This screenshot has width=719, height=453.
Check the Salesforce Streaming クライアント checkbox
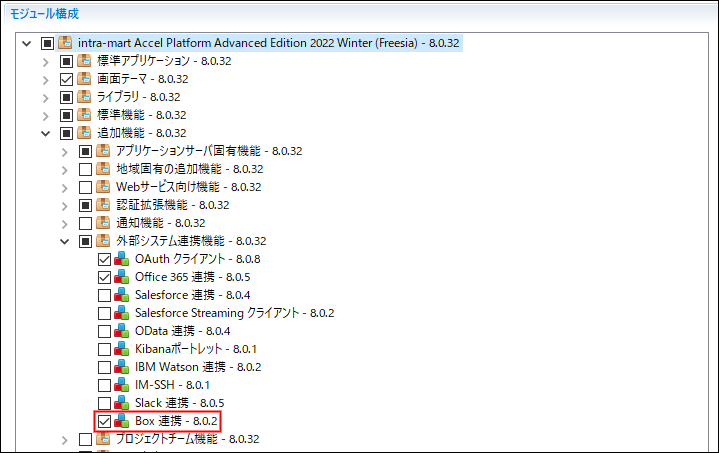(x=104, y=313)
